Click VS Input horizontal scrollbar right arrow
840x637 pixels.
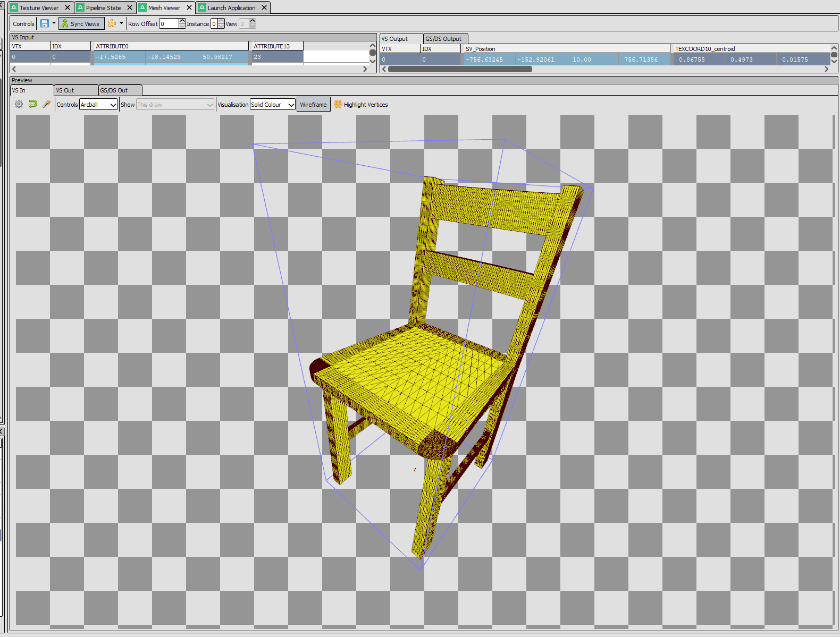tap(365, 69)
